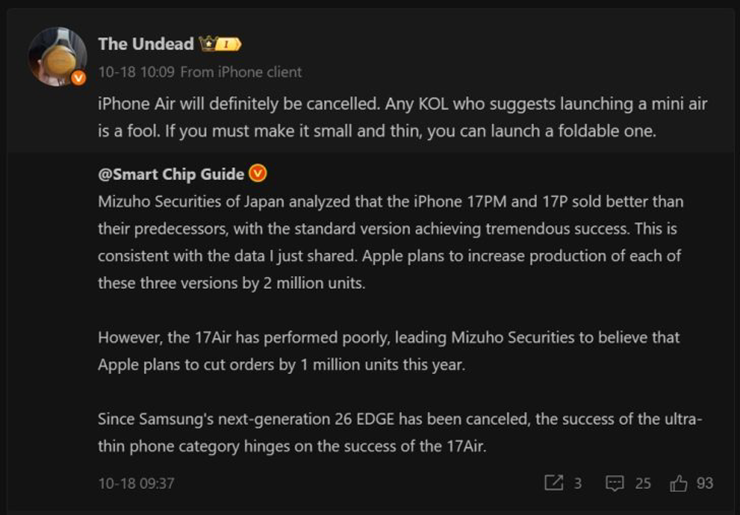This screenshot has height=515, width=740.
Task: Click the repost share icon
Action: (x=553, y=483)
